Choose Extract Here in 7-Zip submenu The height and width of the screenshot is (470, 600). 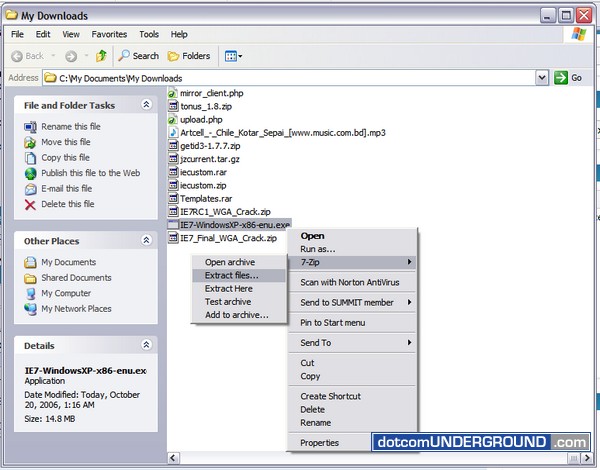239,289
